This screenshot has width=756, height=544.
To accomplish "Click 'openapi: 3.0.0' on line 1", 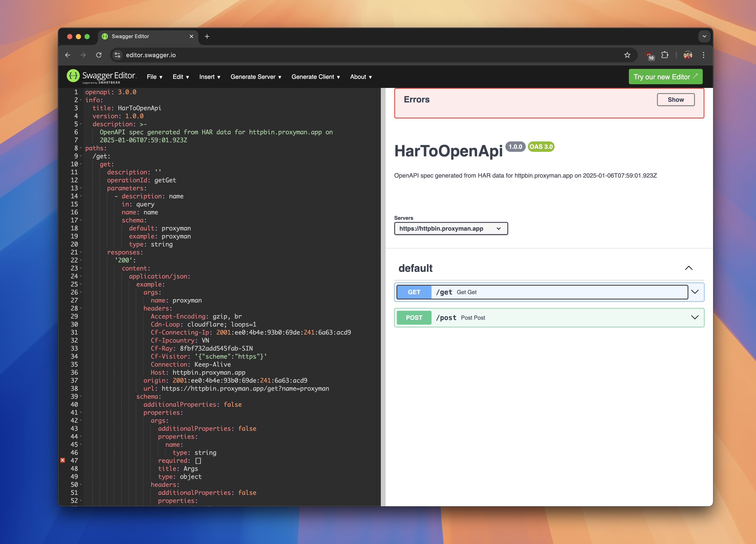I will click(x=111, y=92).
